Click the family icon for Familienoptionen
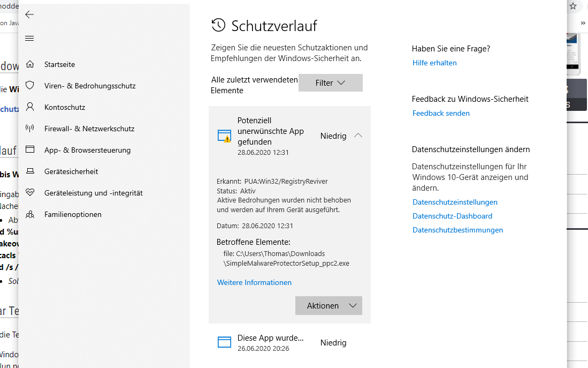 [x=30, y=214]
